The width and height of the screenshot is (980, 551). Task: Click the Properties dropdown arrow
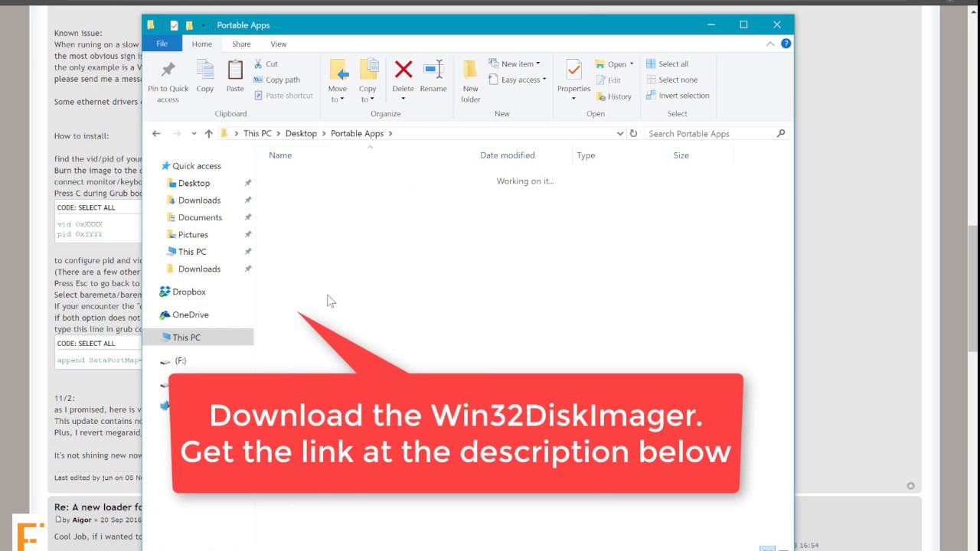coord(573,99)
